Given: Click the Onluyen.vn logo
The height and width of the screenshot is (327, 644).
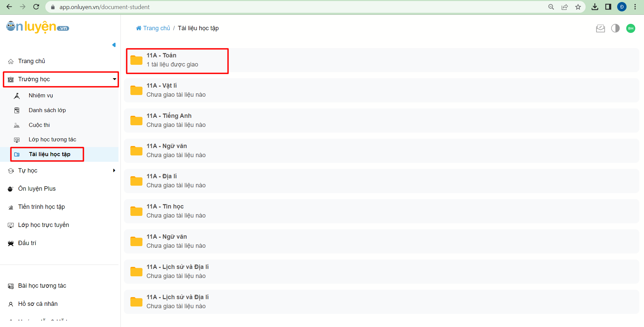Looking at the screenshot, I should [x=38, y=27].
